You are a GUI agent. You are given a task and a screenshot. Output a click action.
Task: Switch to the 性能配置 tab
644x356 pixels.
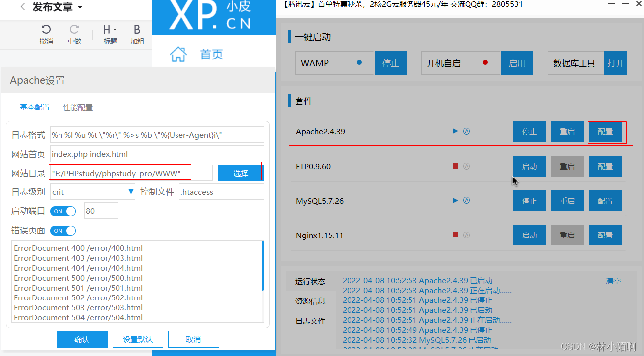point(78,107)
